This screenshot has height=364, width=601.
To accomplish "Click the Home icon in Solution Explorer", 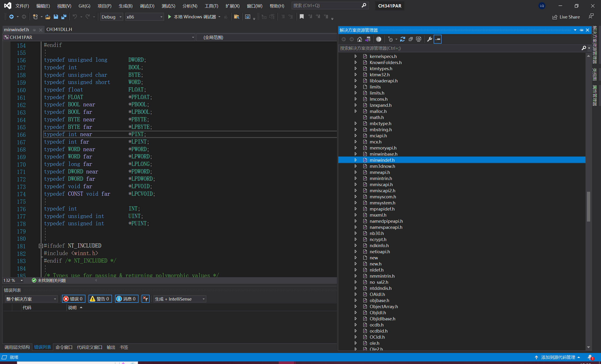I will point(359,39).
